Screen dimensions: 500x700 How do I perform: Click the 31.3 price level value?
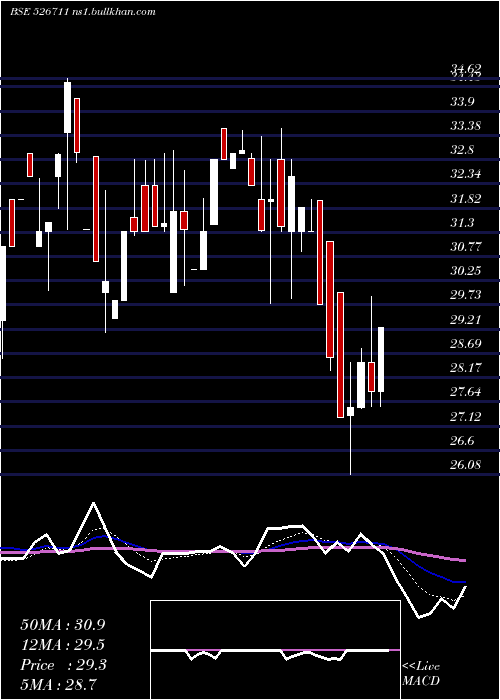coord(462,222)
